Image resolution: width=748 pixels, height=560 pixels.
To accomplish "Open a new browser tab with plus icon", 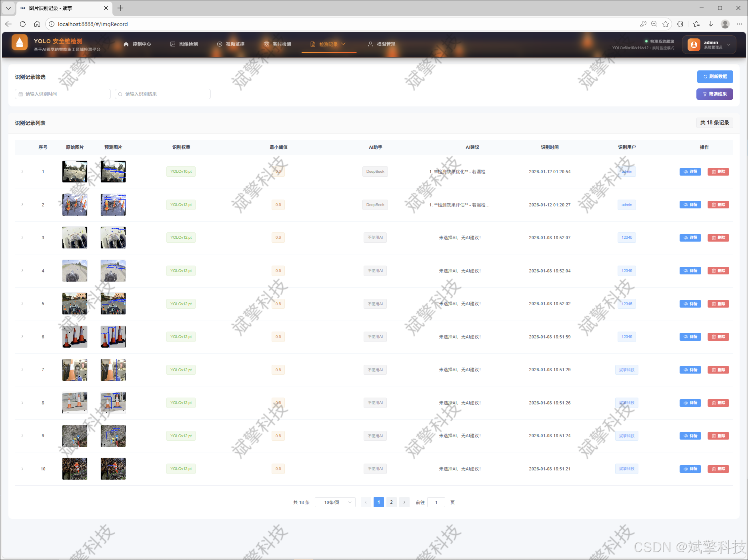I will point(120,8).
